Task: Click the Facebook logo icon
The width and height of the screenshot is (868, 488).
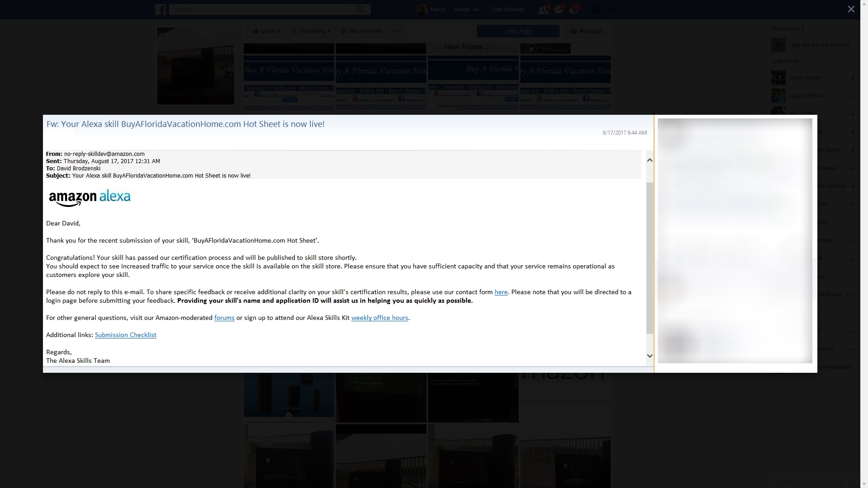Action: click(160, 9)
